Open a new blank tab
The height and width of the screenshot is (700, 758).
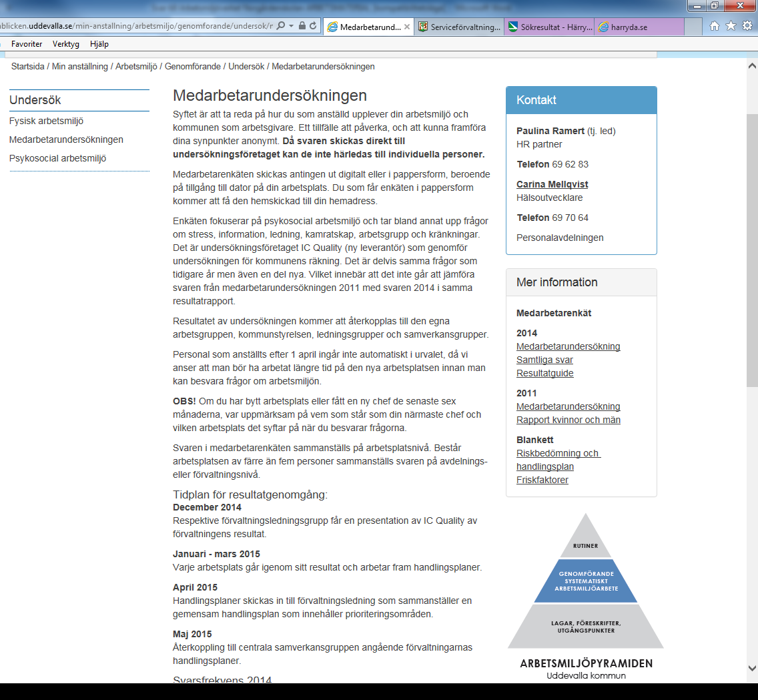point(693,27)
